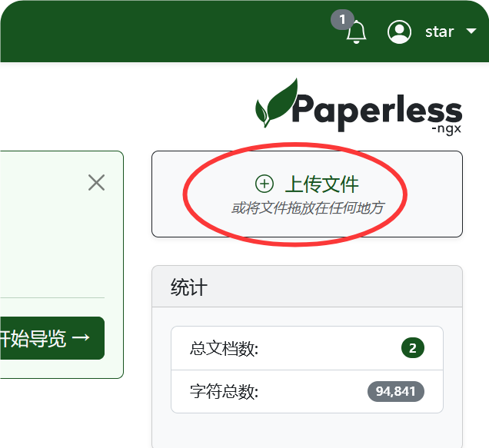The height and width of the screenshot is (448, 489).
Task: Click the 或将文件拖放在任何地方 hint text
Action: (x=318, y=207)
